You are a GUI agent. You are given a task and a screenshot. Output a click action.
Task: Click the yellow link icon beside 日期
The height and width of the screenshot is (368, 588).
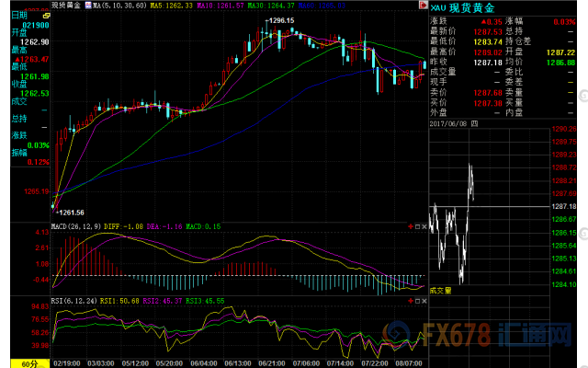48,17
